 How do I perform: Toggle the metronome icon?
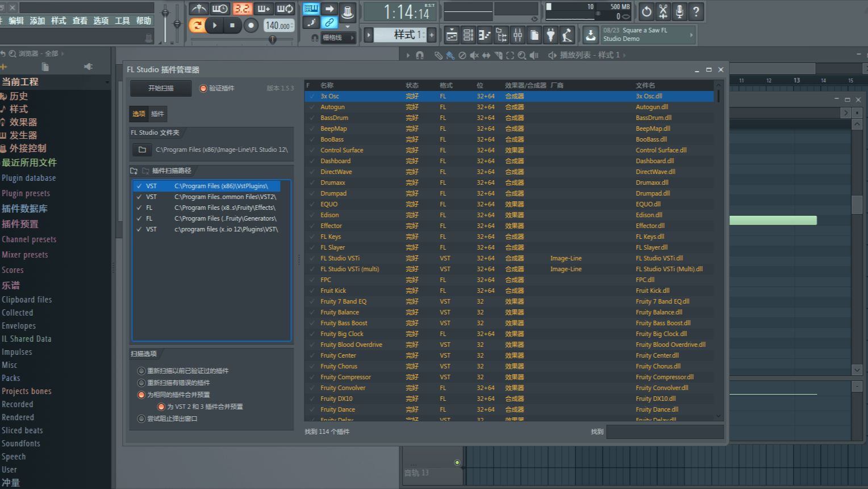click(198, 9)
